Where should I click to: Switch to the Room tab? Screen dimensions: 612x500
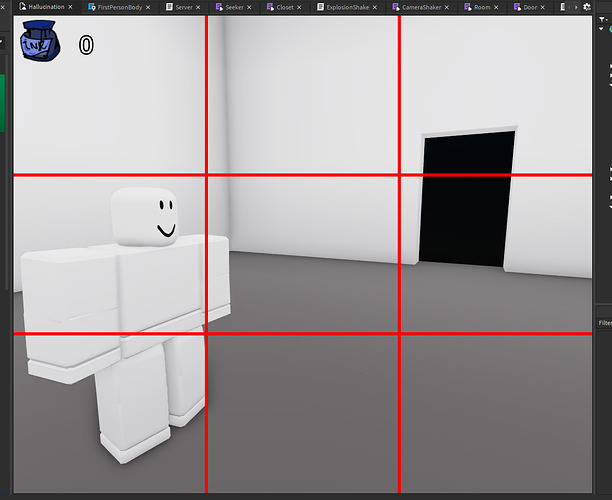(x=481, y=7)
